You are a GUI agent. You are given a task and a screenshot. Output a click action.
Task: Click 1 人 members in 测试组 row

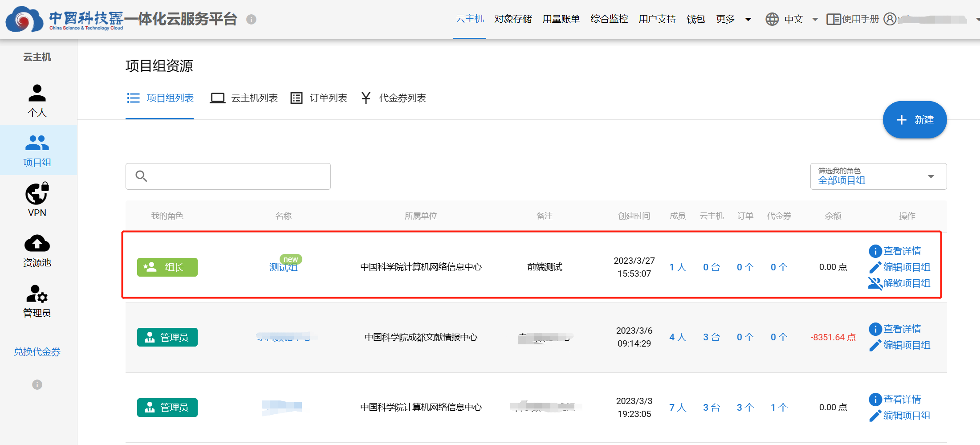click(678, 267)
